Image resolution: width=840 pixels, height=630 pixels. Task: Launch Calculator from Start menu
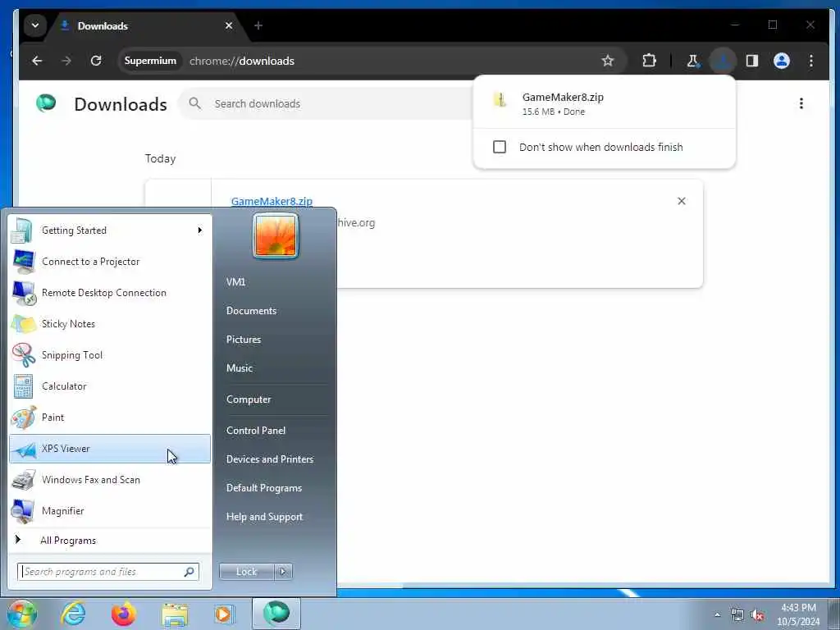[x=110, y=386]
